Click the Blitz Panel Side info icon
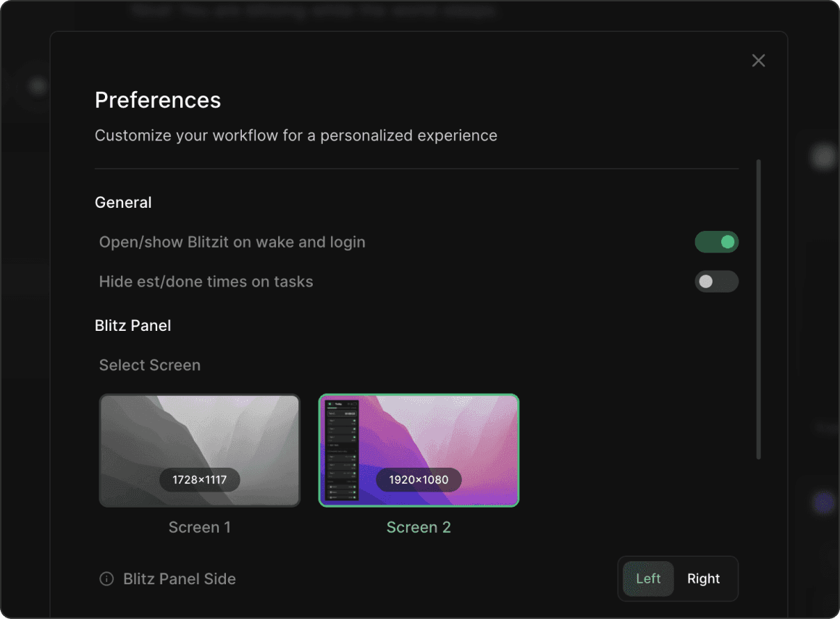Screen dimensions: 840x619 click(106, 579)
